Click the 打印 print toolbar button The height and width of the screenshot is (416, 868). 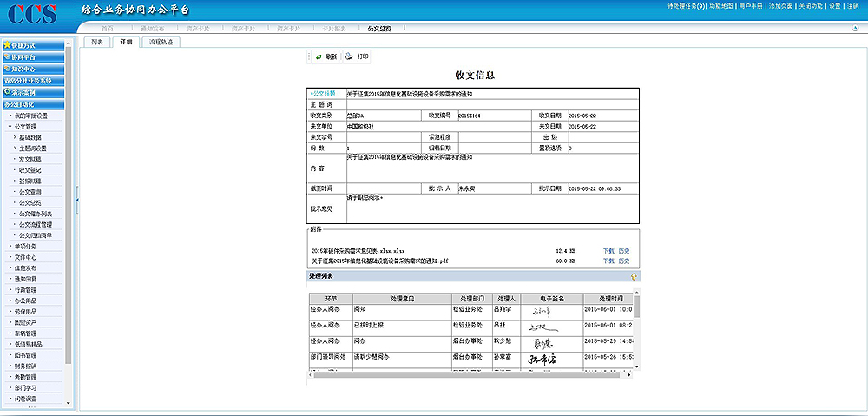tap(357, 56)
